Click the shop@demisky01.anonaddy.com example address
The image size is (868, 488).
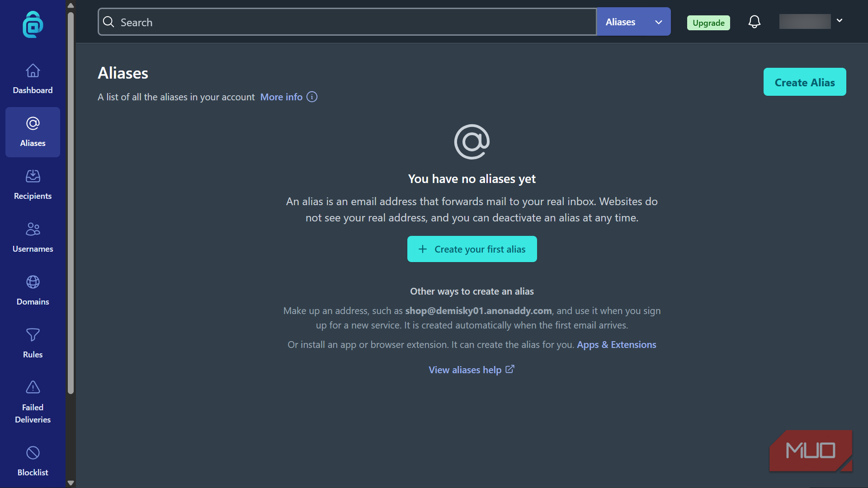point(478,311)
